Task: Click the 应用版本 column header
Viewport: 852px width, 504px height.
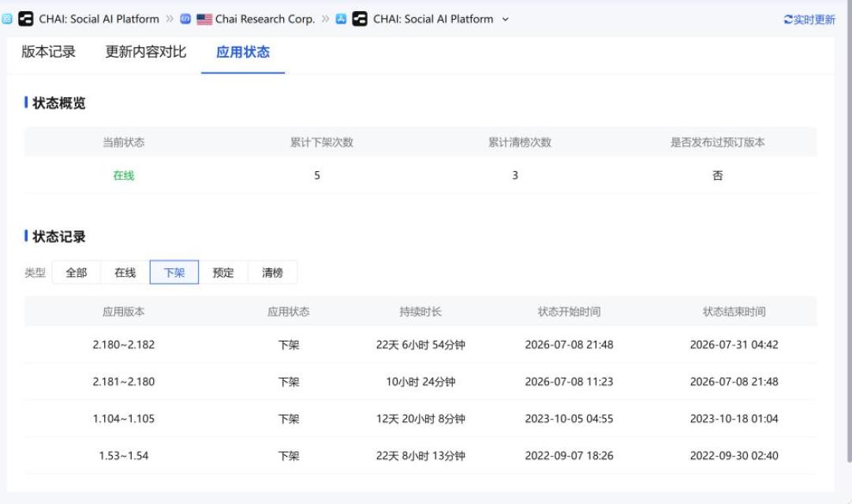Action: coord(123,312)
